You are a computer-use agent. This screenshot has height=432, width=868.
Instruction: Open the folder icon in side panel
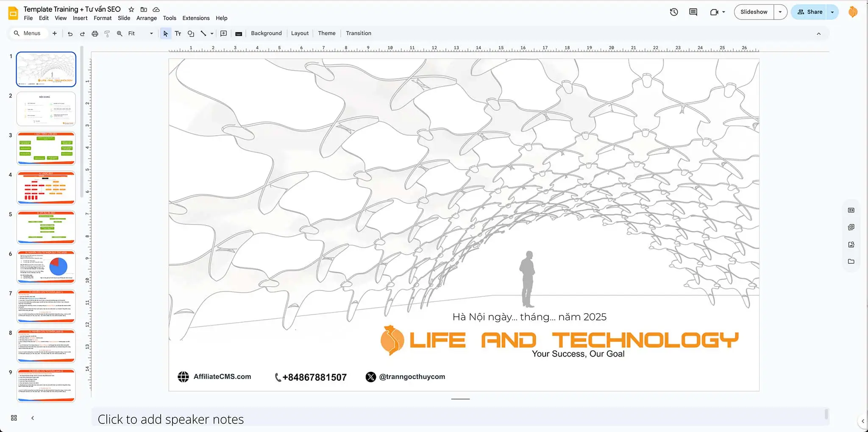851,262
